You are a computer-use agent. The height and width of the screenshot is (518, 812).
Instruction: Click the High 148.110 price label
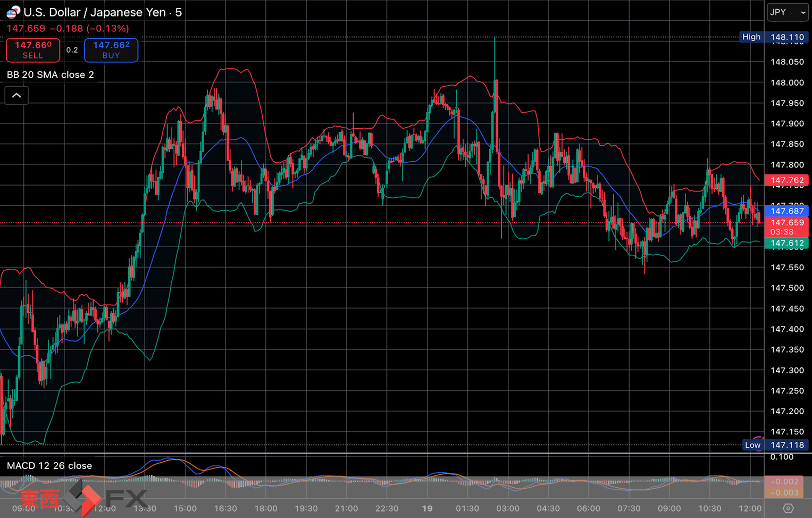click(774, 37)
